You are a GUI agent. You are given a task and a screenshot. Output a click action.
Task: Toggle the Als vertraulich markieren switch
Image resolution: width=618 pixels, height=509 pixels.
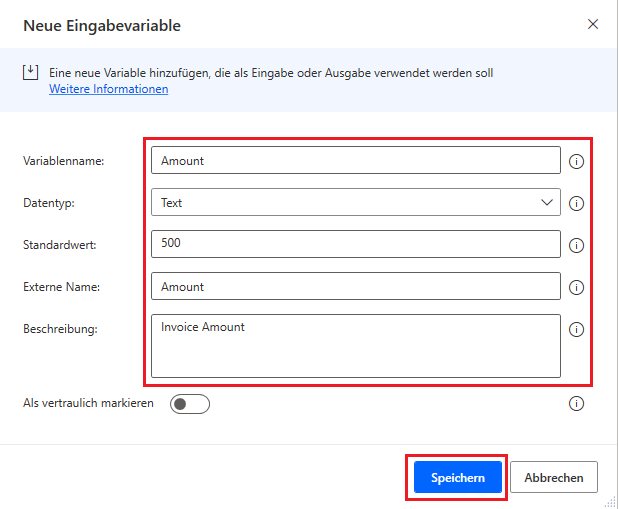[x=190, y=404]
